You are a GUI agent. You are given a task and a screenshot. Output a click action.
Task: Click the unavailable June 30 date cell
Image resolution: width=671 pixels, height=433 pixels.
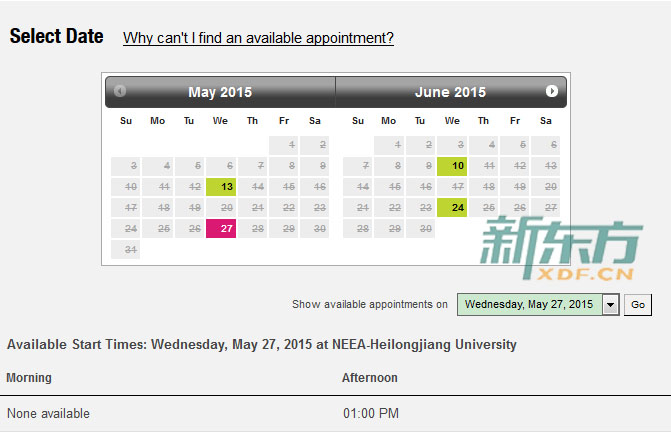coord(420,229)
